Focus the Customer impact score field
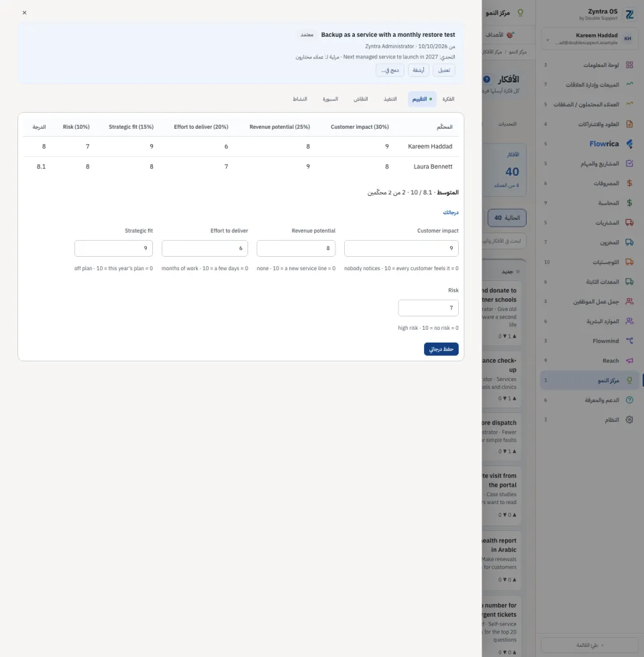644x657 pixels. (x=401, y=249)
